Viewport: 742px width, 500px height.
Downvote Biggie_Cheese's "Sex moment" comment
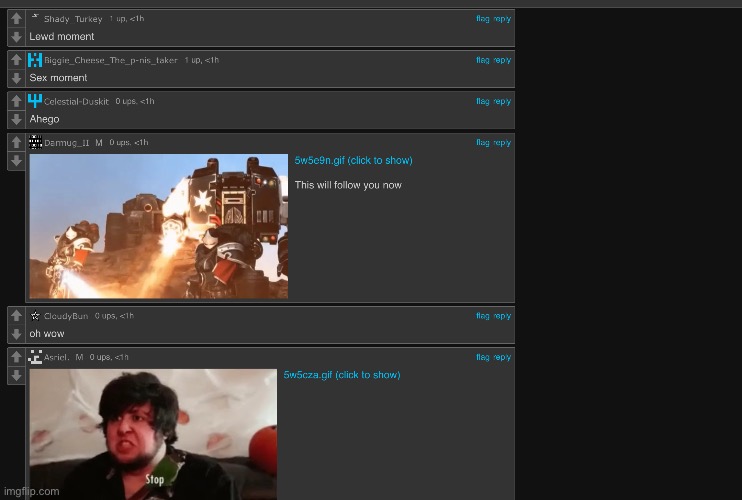pyautogui.click(x=17, y=78)
